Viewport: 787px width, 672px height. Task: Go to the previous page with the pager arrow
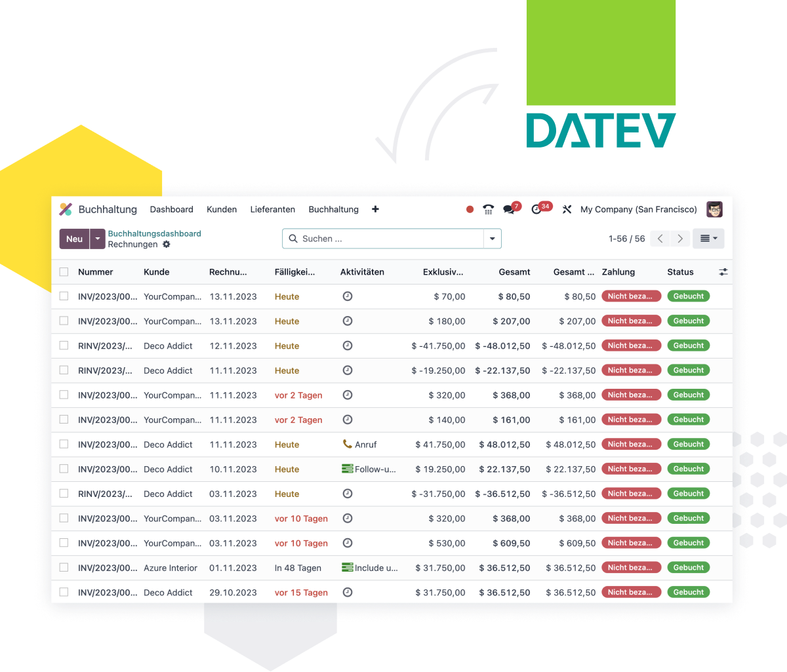660,239
